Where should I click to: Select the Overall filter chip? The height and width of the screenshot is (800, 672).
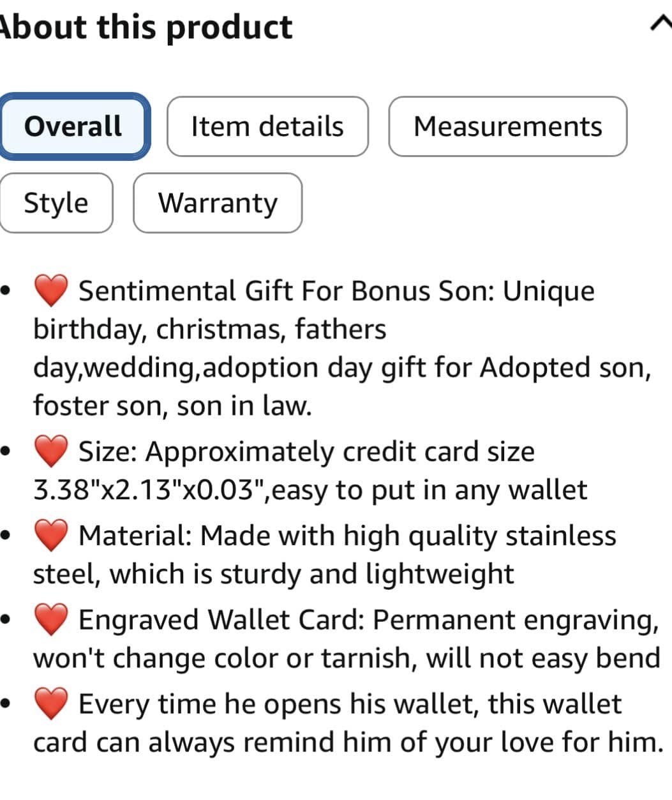[73, 126]
